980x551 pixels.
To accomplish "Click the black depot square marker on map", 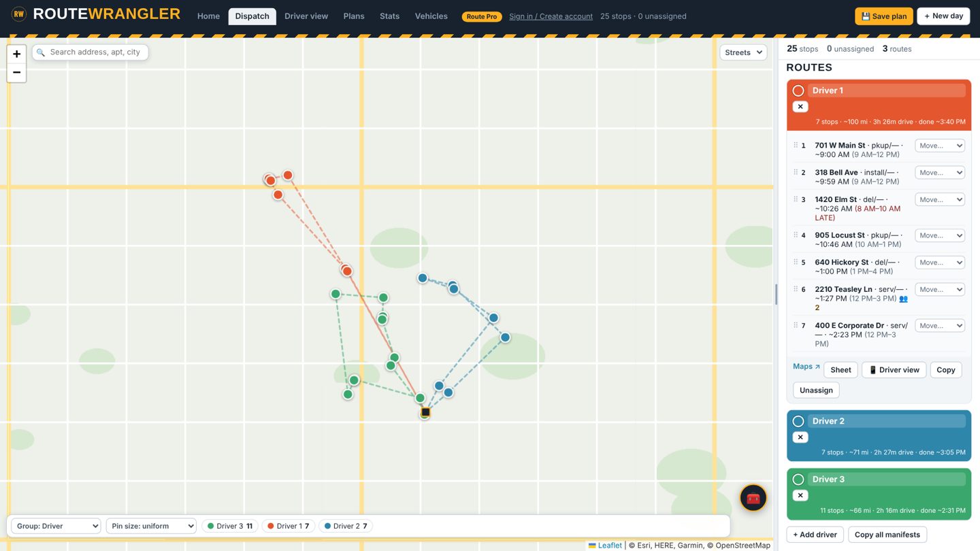I will (x=425, y=412).
